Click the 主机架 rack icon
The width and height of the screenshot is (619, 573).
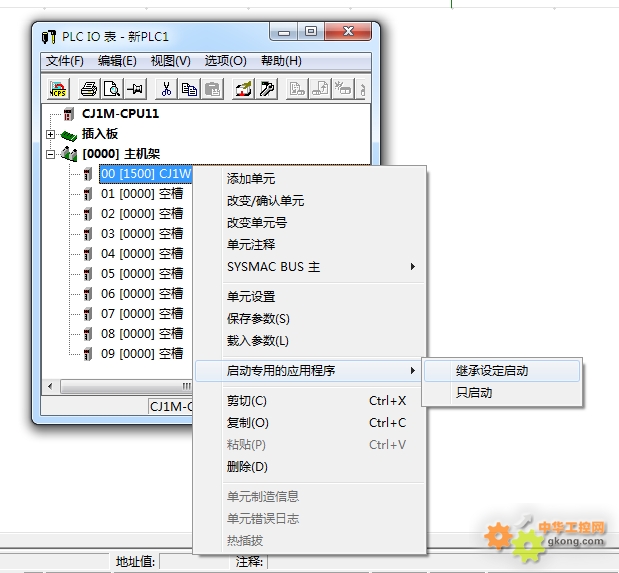point(69,154)
